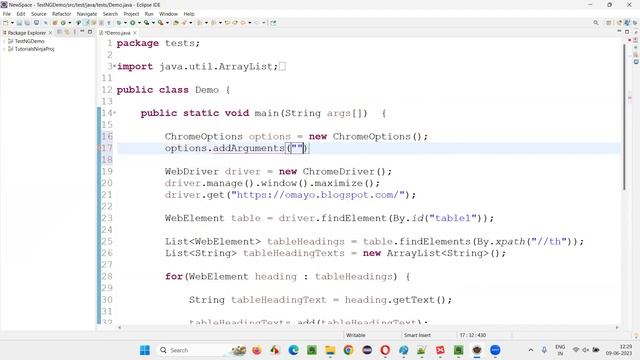Image resolution: width=640 pixels, height=360 pixels.
Task: Minimize the editor area
Action: click(619, 31)
